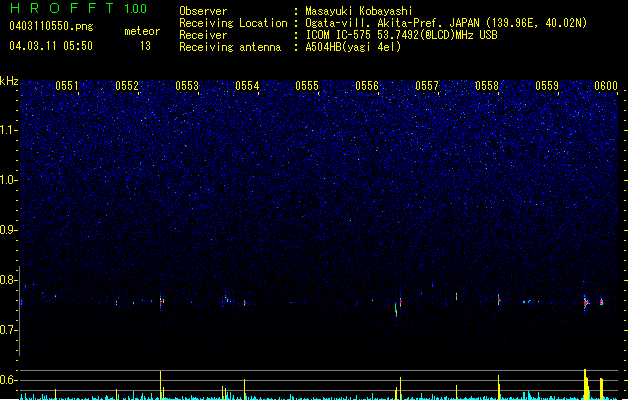Select receiver text ICOM IC-575 53.7492 MHz USB

(x=402, y=35)
